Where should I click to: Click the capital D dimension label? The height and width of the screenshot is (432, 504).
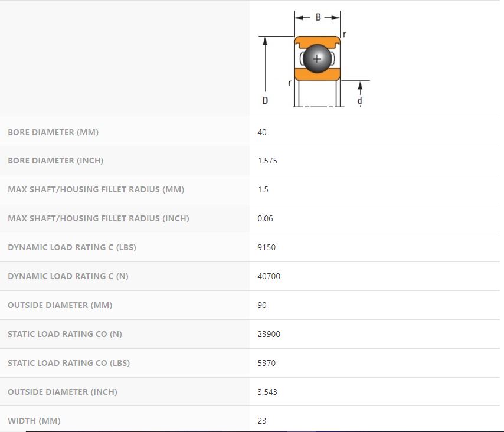[265, 101]
